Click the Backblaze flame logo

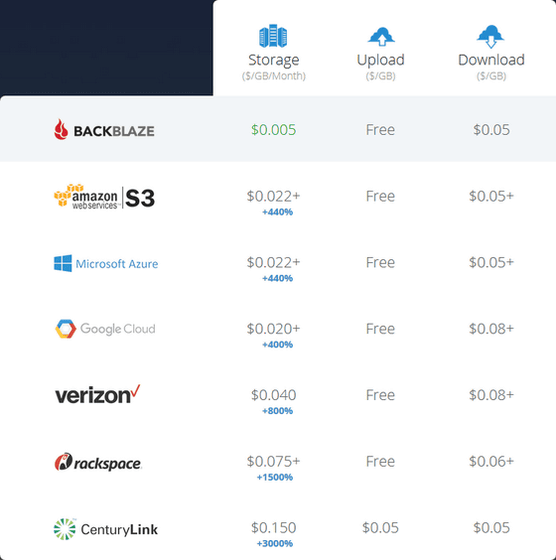coord(61,129)
